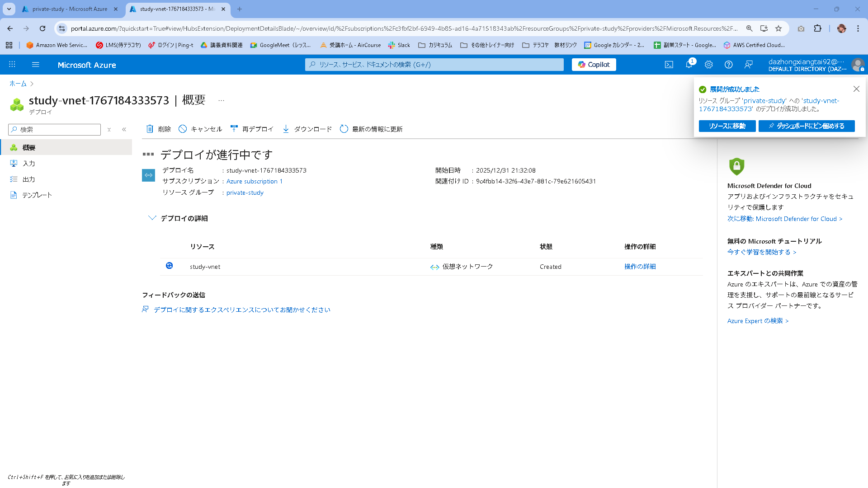Viewport: 868px width, 488px height.
Task: Close the deployment succeeded notification
Action: [856, 89]
